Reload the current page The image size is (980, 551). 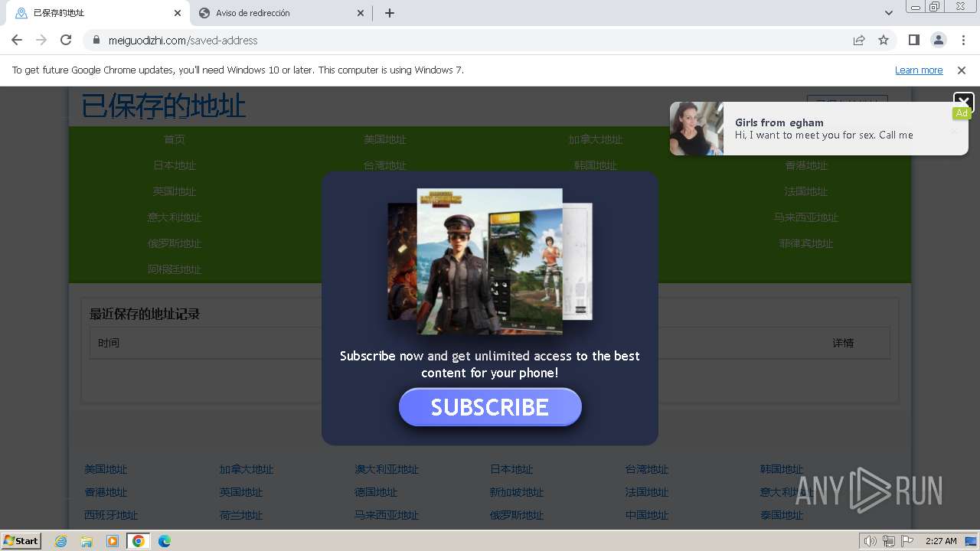point(66,40)
